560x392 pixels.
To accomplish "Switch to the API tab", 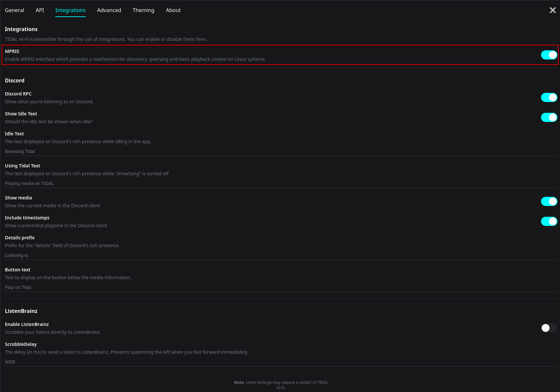I will [40, 10].
